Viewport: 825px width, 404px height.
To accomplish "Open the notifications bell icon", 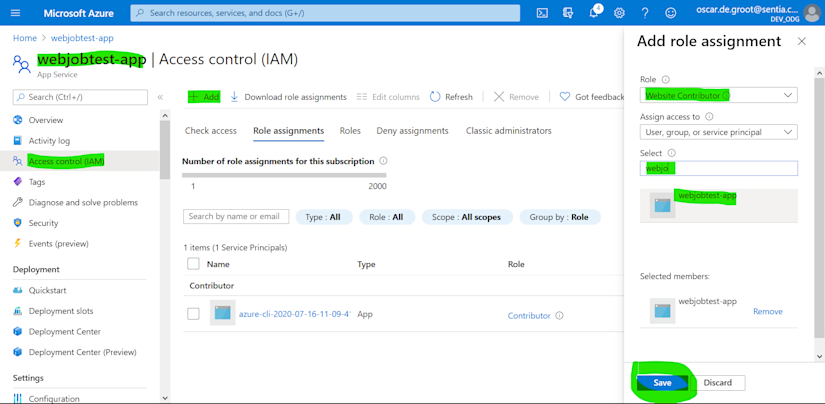I will point(594,13).
